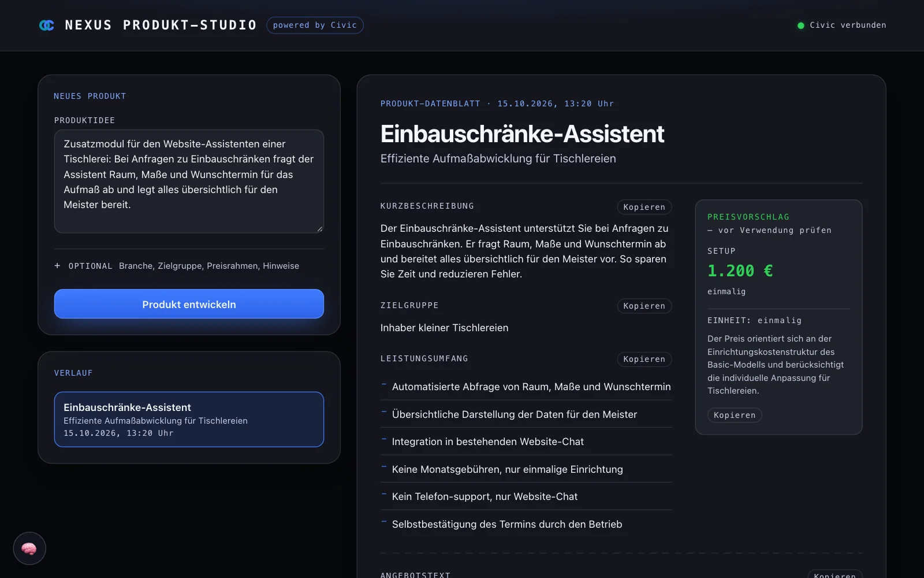This screenshot has width=924, height=578.
Task: Open the Einbauschränke-Assistent history entry
Action: click(x=189, y=420)
